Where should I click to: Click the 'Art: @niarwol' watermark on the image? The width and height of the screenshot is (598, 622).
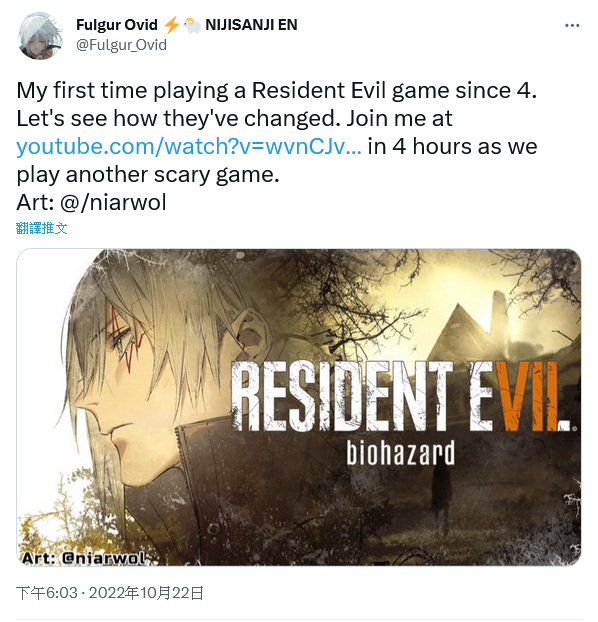point(85,558)
